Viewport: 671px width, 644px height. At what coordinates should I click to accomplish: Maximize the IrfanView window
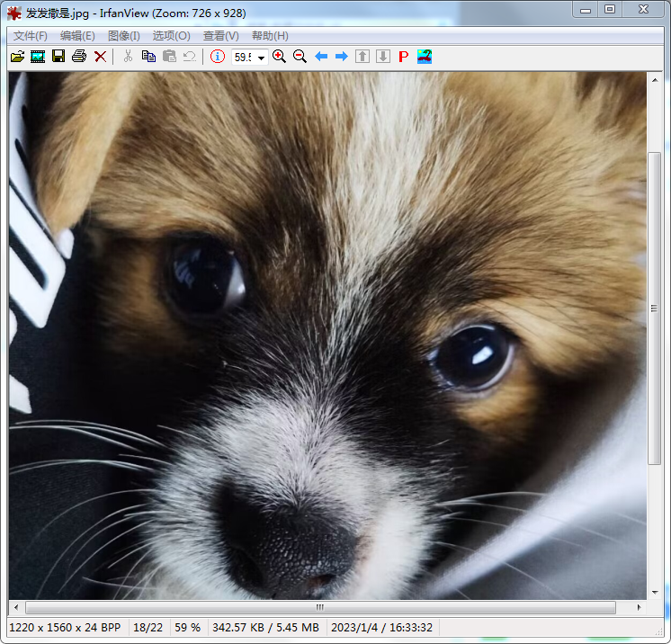pyautogui.click(x=609, y=10)
